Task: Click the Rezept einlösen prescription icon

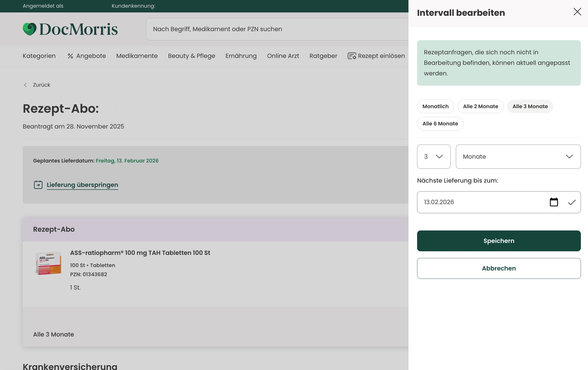Action: point(352,56)
